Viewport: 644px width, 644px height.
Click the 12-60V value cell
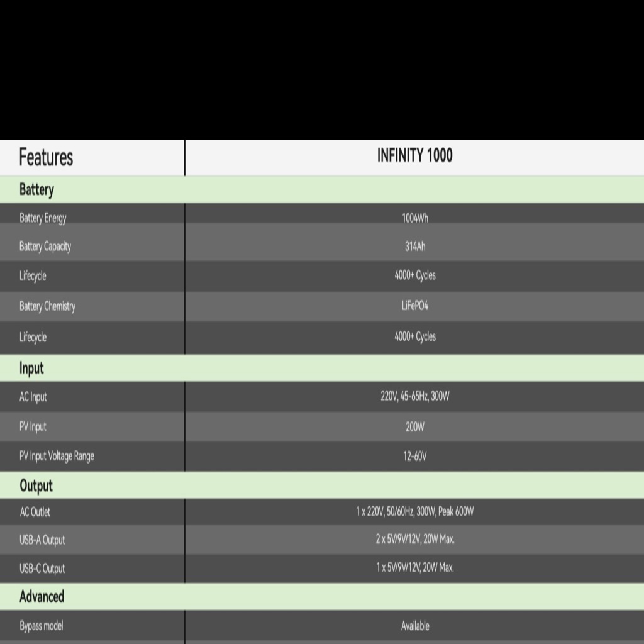[x=415, y=457]
